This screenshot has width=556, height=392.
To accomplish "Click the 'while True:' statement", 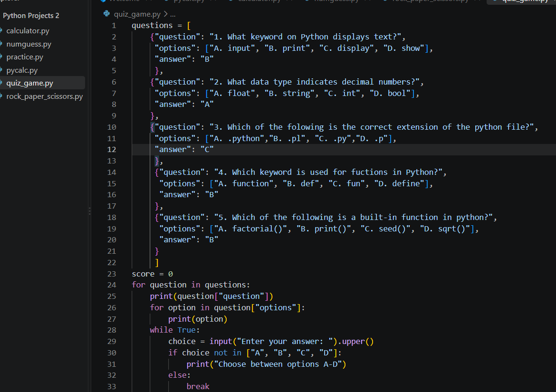I will coord(175,330).
